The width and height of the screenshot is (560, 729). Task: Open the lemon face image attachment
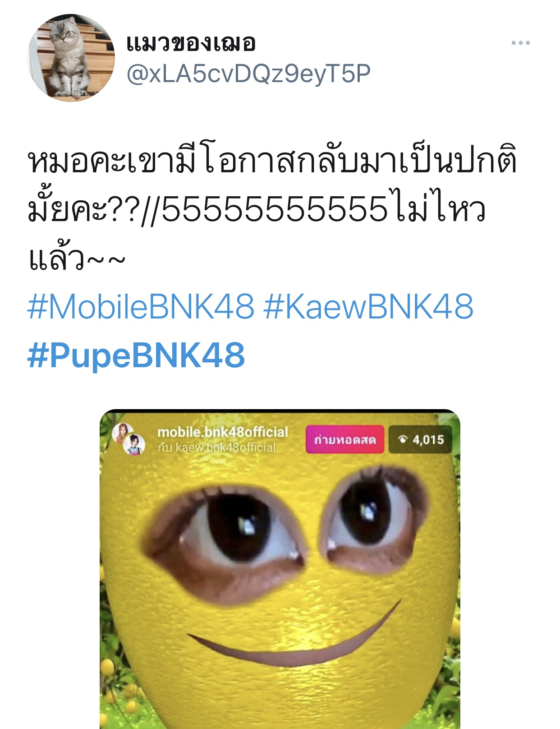(x=280, y=569)
